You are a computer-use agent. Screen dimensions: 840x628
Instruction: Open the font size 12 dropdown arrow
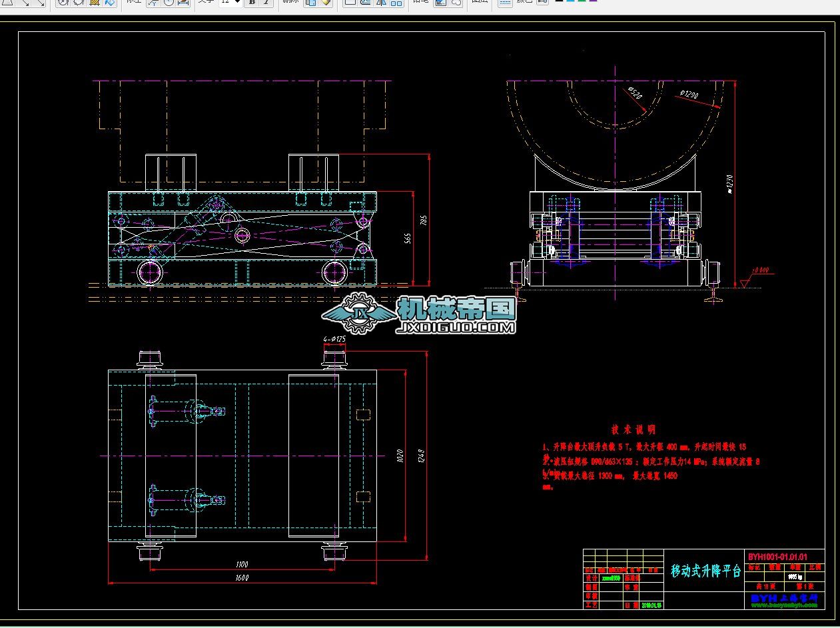236,2
